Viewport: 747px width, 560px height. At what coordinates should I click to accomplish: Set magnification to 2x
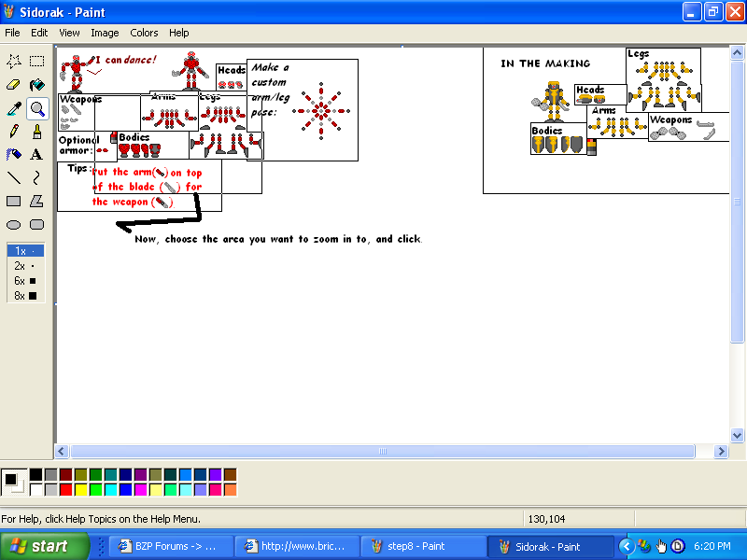tap(26, 266)
